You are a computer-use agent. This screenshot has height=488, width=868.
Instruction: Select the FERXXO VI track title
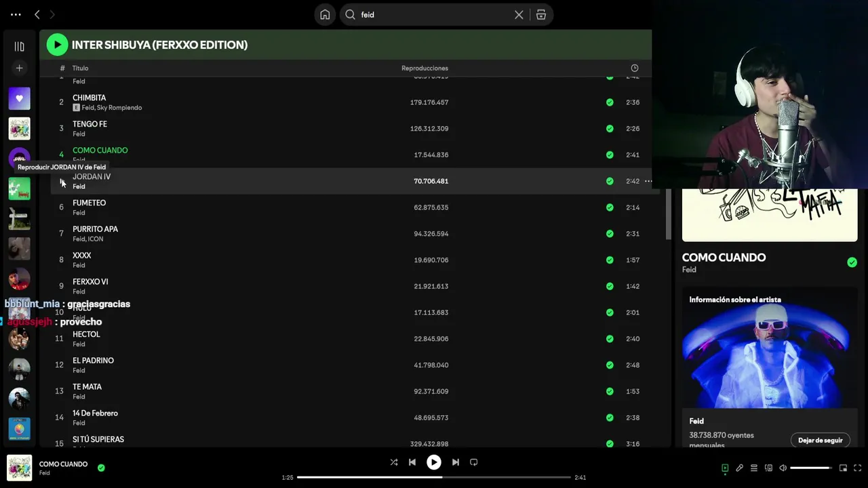[90, 281]
